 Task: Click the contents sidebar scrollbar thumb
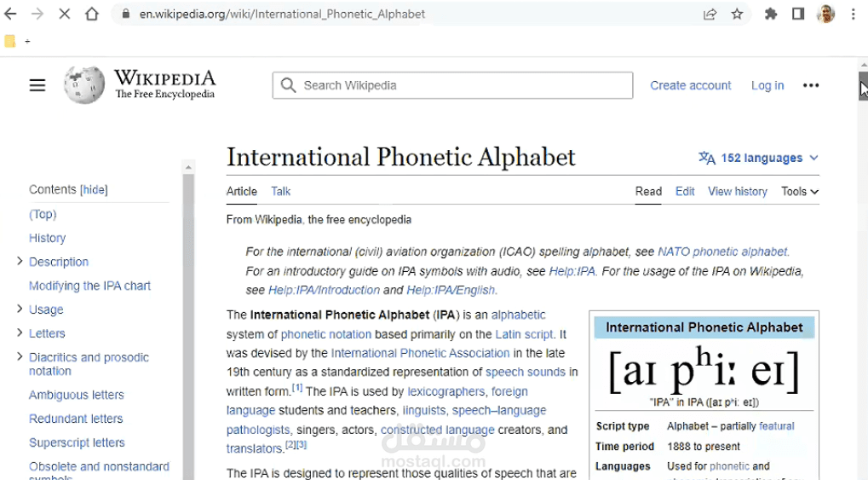tap(188, 327)
